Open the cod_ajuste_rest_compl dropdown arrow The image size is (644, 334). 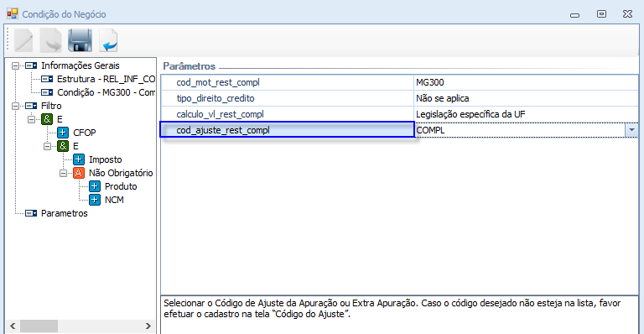[x=631, y=130]
